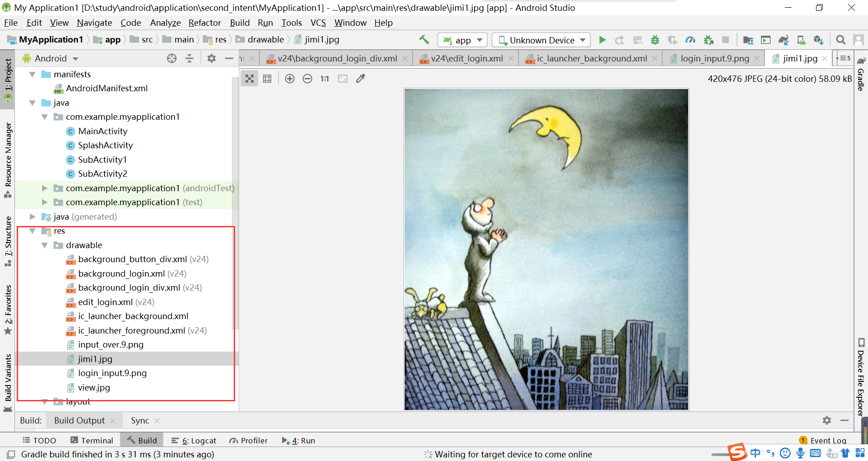Hide the Project panel with minus icon
Image resolution: width=868 pixels, height=461 pixels.
[x=229, y=58]
